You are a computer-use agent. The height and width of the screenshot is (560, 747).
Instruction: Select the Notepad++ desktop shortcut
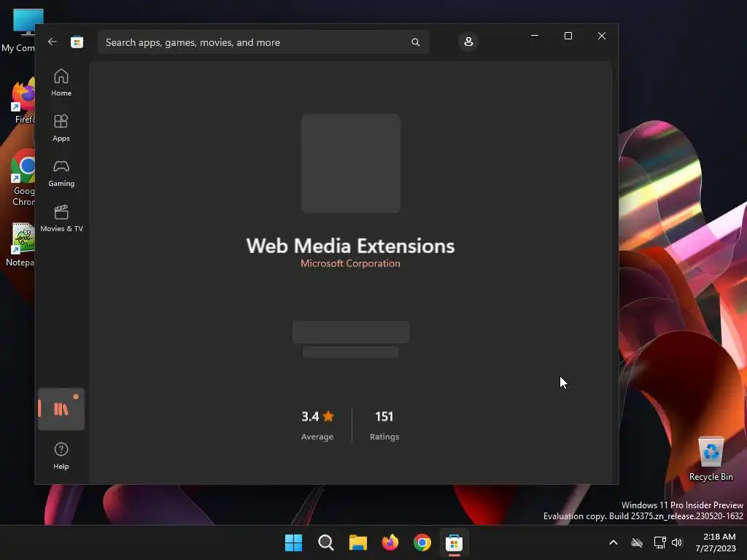coord(21,244)
